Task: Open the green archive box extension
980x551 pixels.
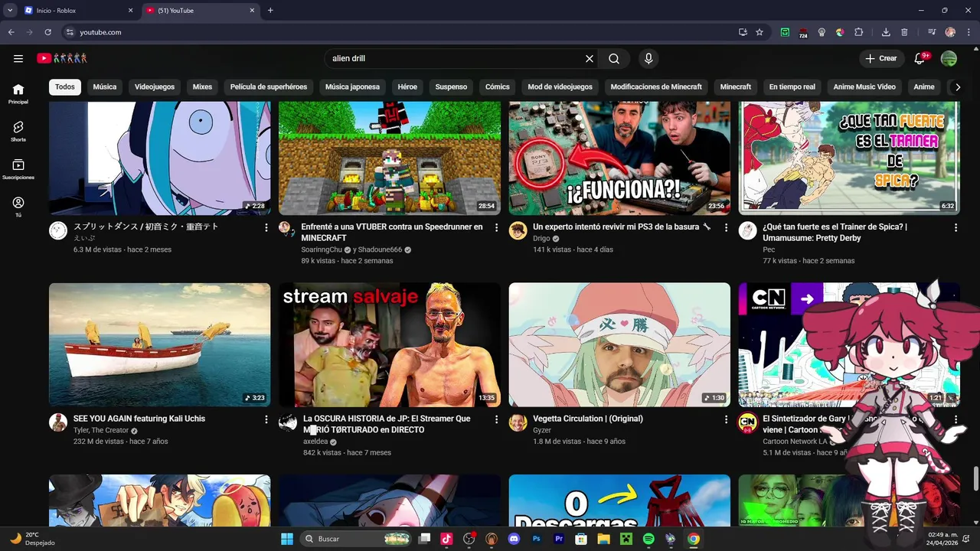Action: 785,32
